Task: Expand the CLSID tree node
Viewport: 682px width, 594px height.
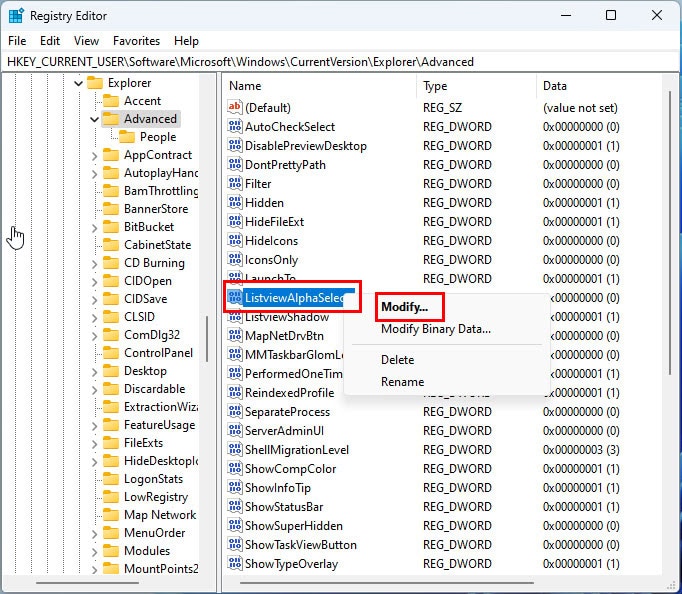Action: tap(94, 317)
